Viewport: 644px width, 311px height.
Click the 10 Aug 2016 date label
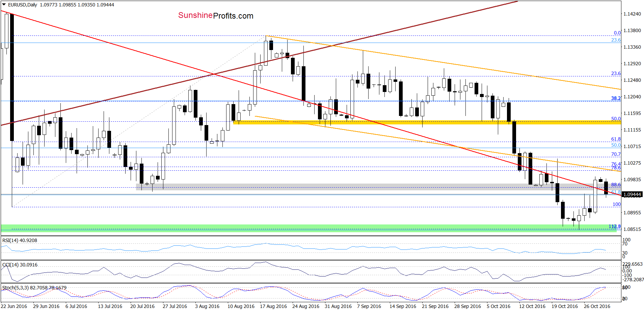pos(241,306)
